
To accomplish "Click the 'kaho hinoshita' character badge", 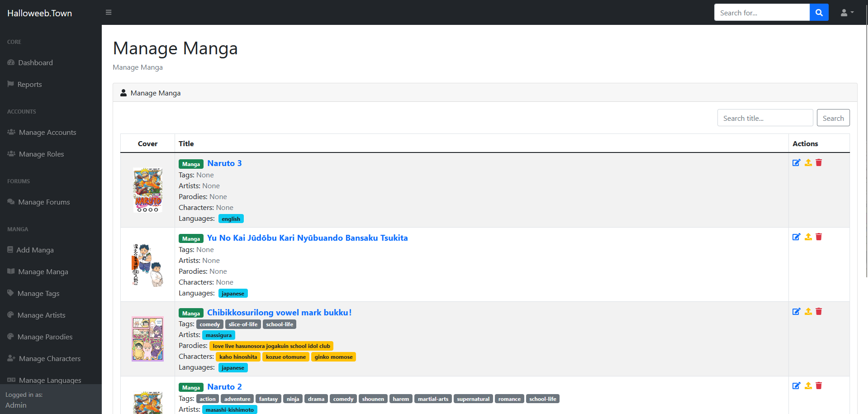I will pos(238,357).
